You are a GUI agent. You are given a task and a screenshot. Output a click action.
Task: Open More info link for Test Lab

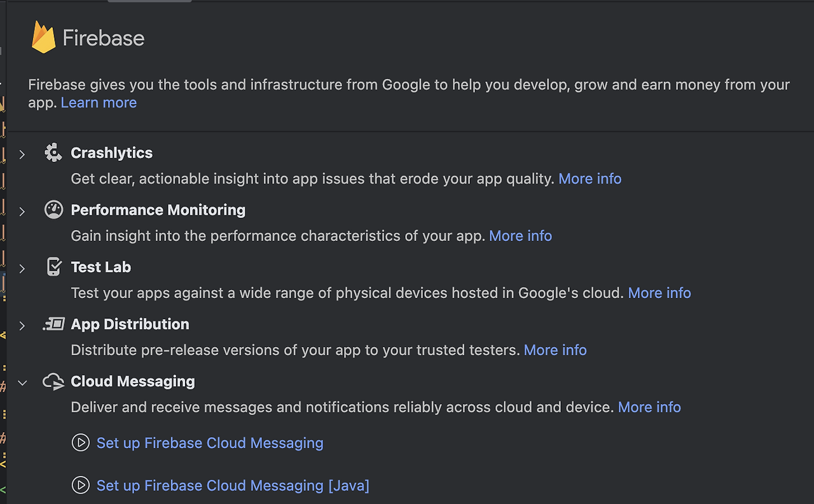(x=659, y=293)
